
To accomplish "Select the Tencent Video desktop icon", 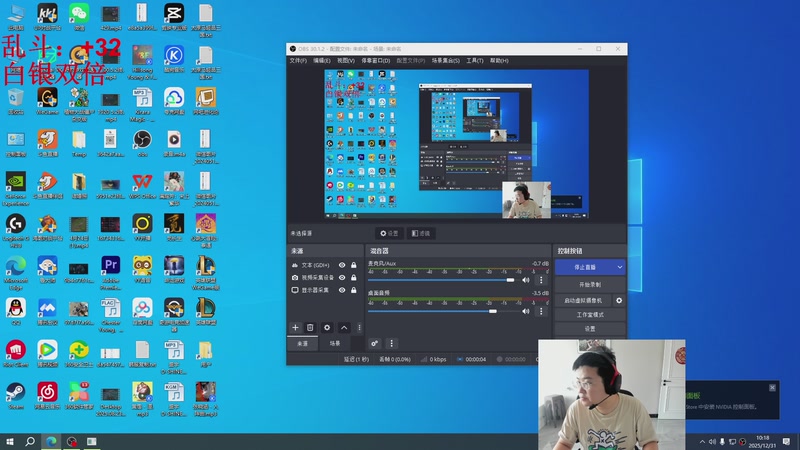I will pos(47,354).
